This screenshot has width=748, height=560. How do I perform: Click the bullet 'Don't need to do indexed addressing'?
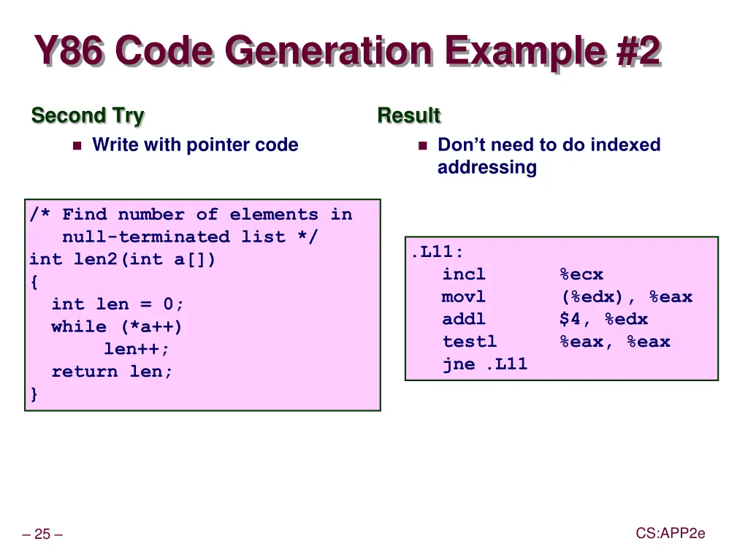click(x=549, y=156)
